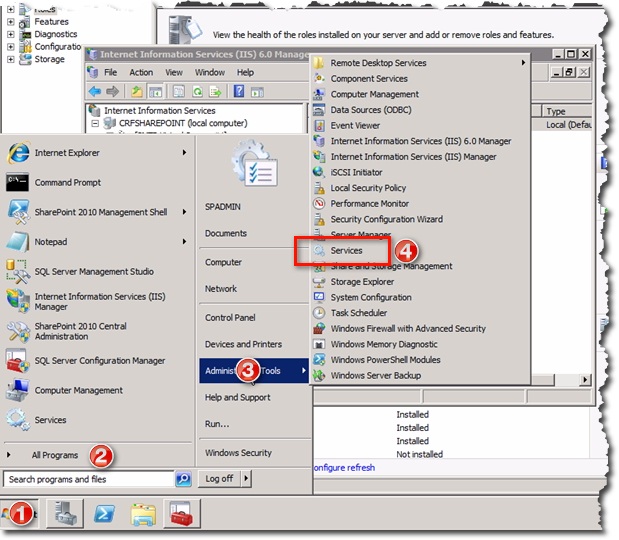Click the Properties icon in IIS toolbar
Image resolution: width=619 pixels, height=540 pixels.
pyautogui.click(x=179, y=92)
